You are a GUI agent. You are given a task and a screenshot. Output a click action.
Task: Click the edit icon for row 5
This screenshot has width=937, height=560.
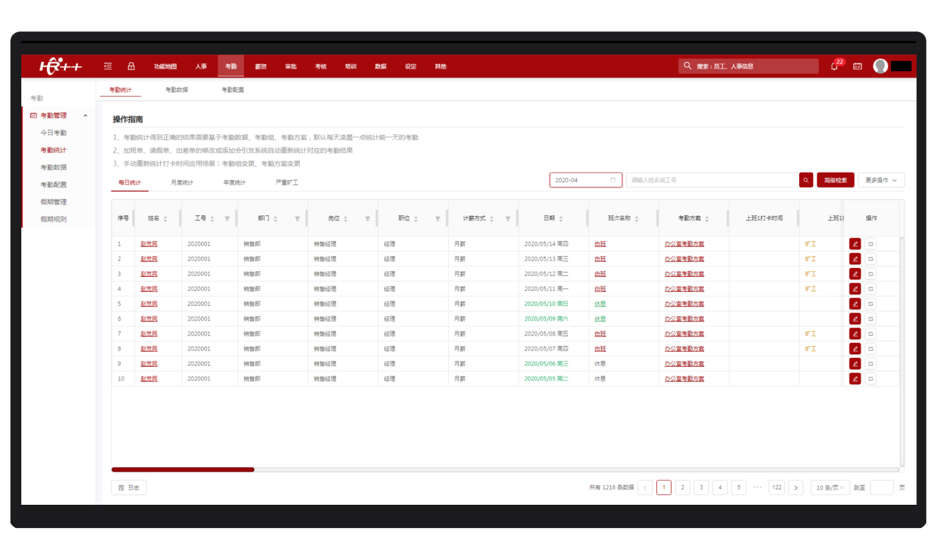855,304
